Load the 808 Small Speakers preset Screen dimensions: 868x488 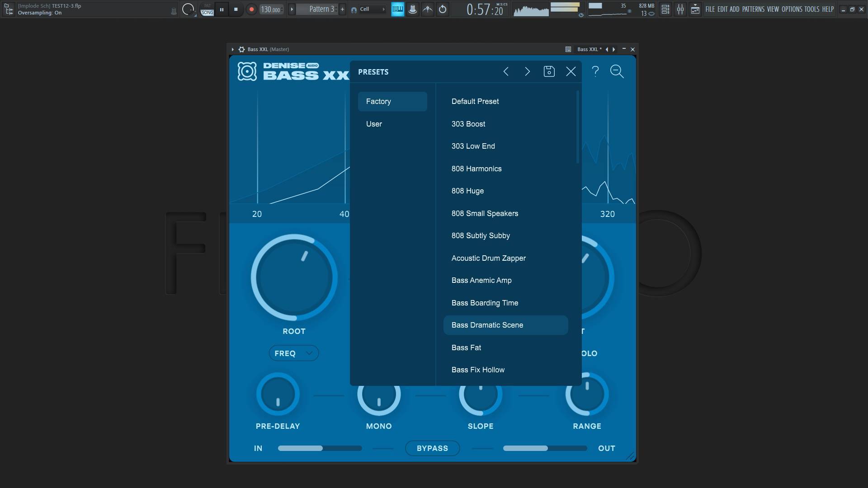click(x=505, y=213)
